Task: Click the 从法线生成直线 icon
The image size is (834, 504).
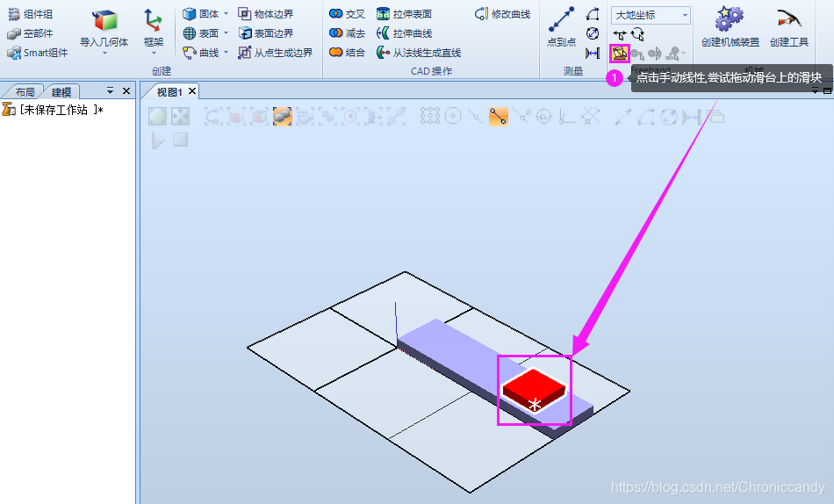Action: tap(419, 53)
